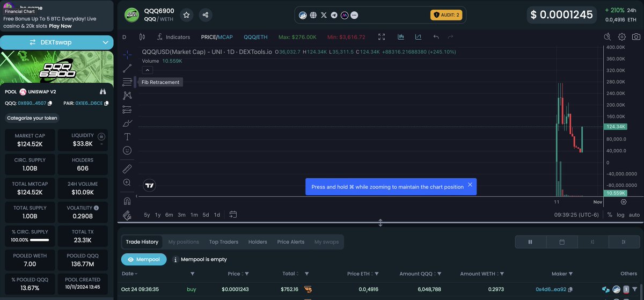
Task: Undo the last chart action
Action: click(436, 37)
